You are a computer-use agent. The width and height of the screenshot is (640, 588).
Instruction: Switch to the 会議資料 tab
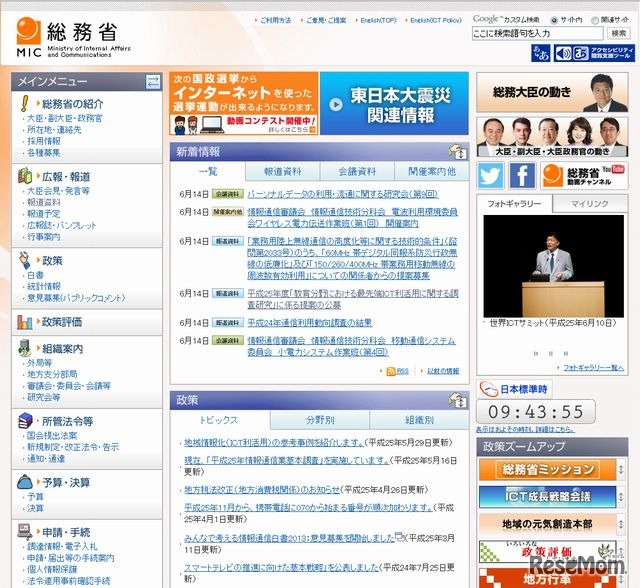pos(357,172)
